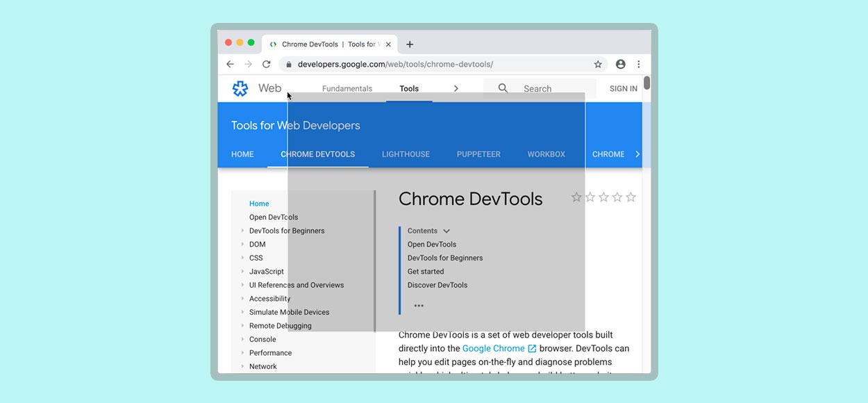Select the CHROME DEVTOOLS tab
The width and height of the screenshot is (868, 403).
tap(318, 154)
